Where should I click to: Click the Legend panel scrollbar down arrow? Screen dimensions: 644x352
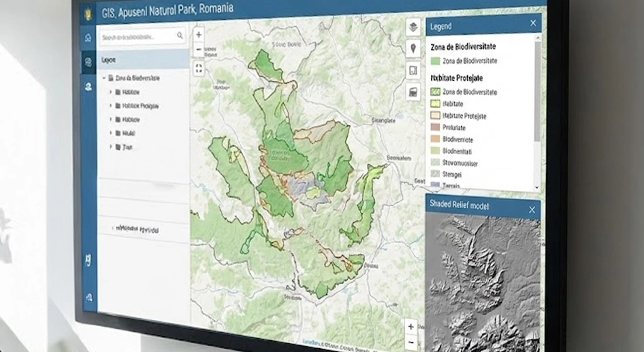536,187
